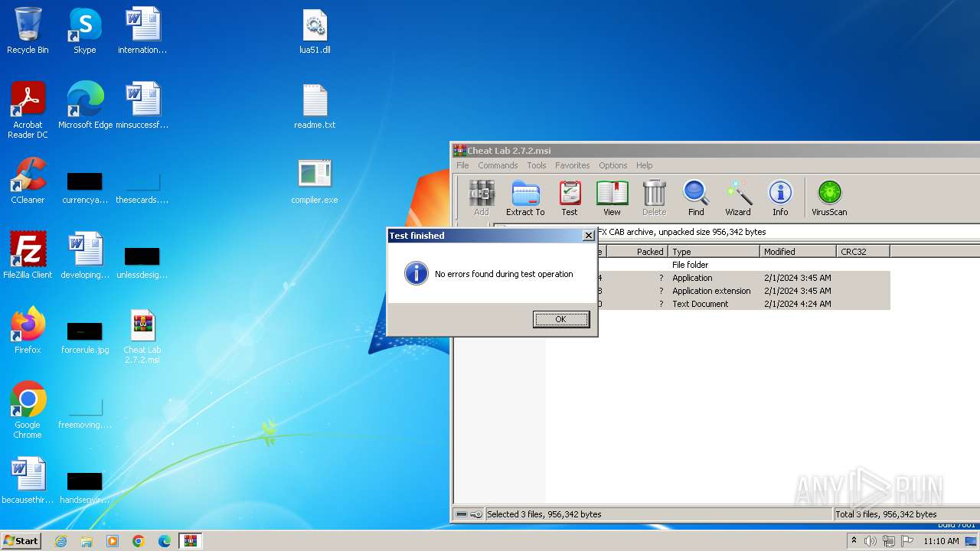Open the Favorites menu
Screen dimensions: 980x551
click(x=573, y=165)
